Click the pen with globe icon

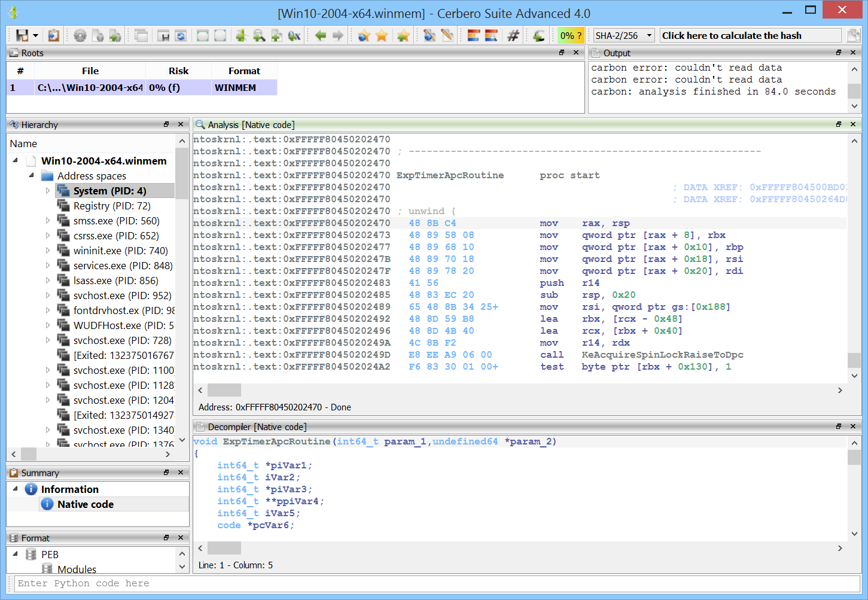tap(430, 36)
